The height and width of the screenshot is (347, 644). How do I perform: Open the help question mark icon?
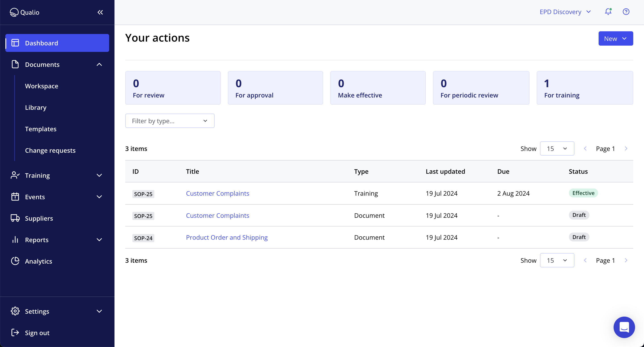point(626,11)
